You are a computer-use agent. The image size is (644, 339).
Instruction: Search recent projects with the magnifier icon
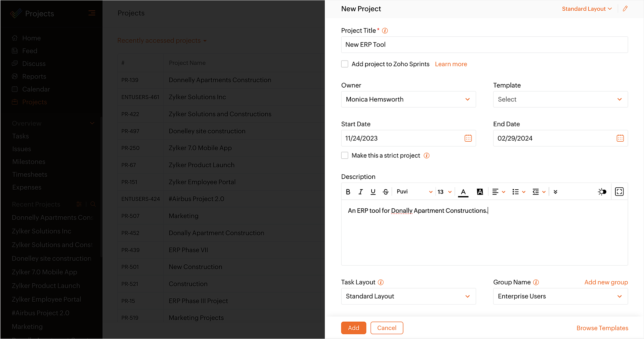click(93, 204)
